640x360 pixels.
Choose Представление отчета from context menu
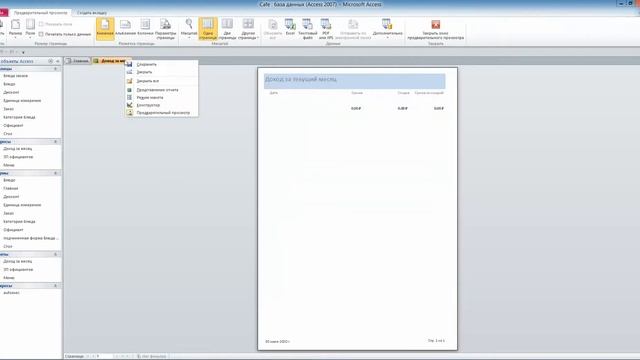(x=162, y=90)
